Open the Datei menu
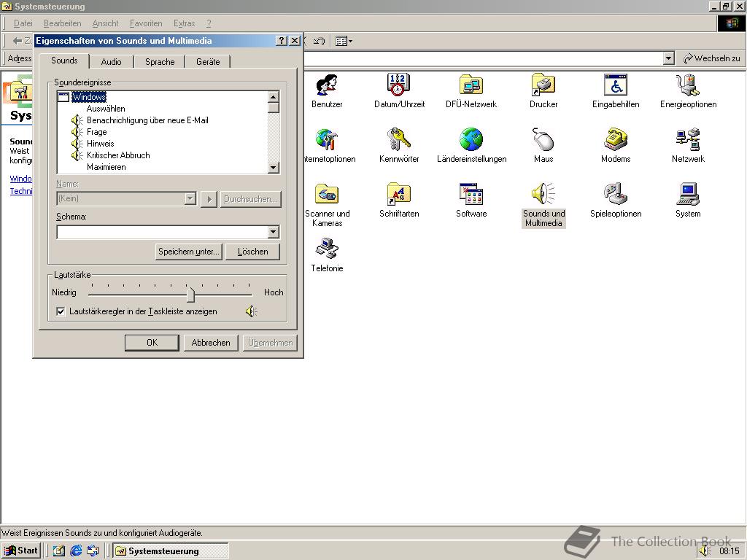This screenshot has height=560, width=747. pos(23,23)
